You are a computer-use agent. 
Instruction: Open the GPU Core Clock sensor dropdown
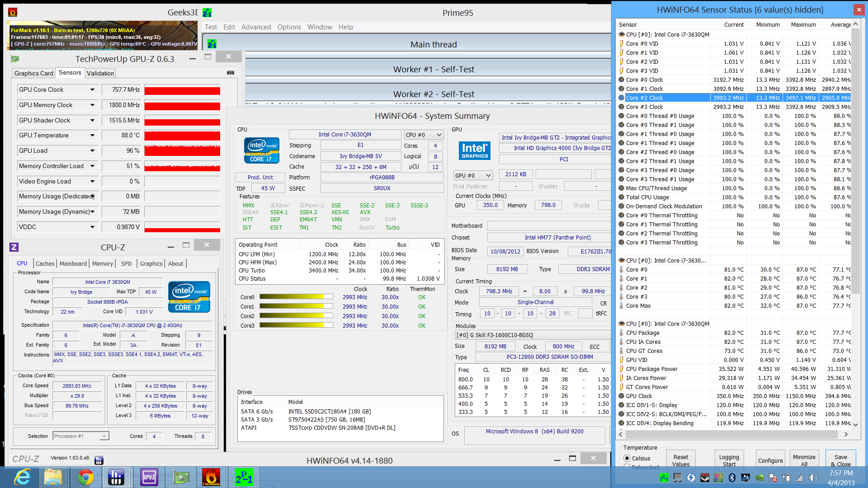click(x=93, y=90)
